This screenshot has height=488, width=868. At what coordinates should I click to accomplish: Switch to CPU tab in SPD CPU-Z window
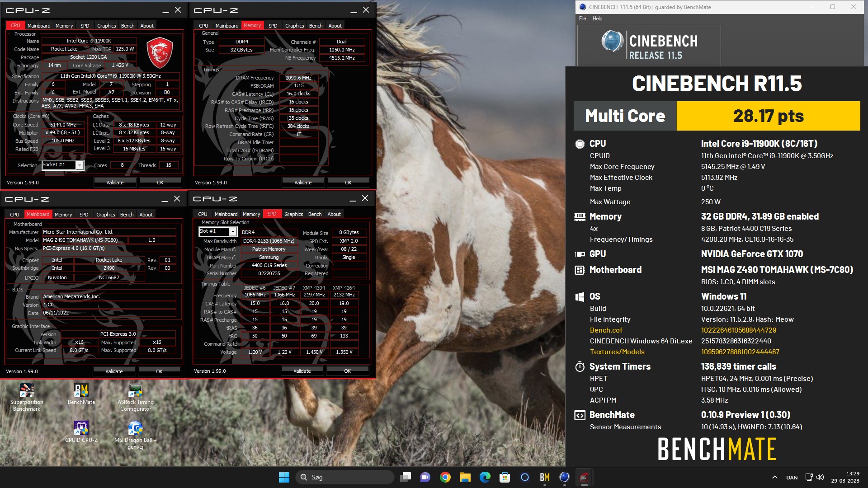click(x=203, y=214)
